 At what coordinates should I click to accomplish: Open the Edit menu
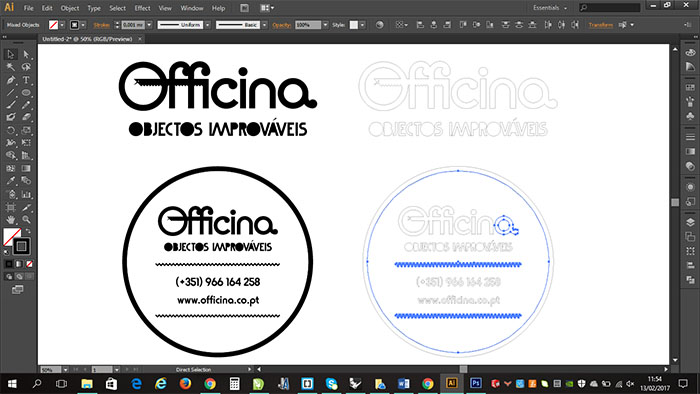47,8
